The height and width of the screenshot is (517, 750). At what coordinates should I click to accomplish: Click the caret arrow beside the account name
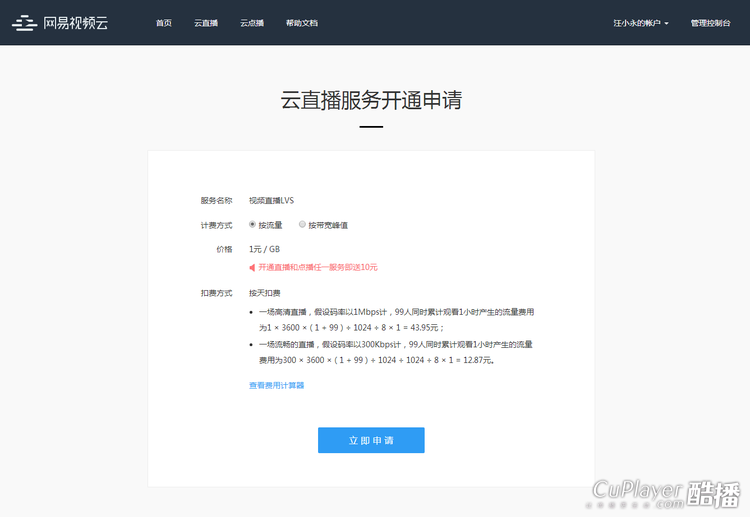click(x=666, y=23)
